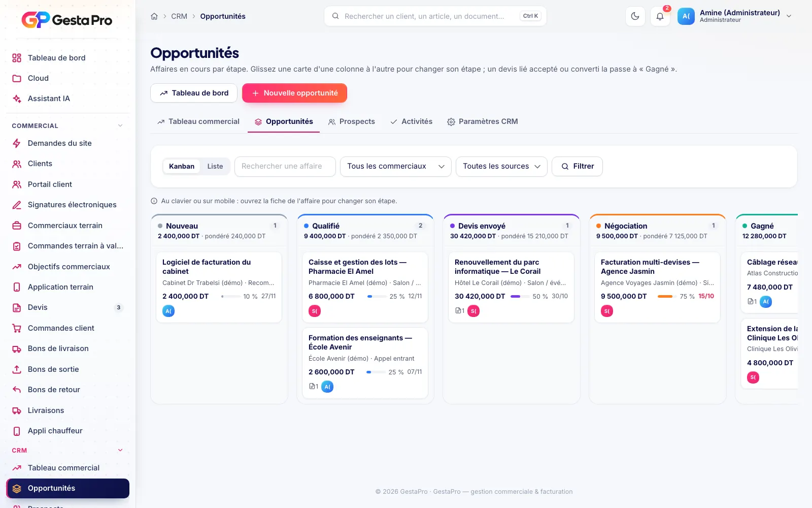This screenshot has width=812, height=508.
Task: Select the Paramètres CRM tab
Action: click(483, 122)
